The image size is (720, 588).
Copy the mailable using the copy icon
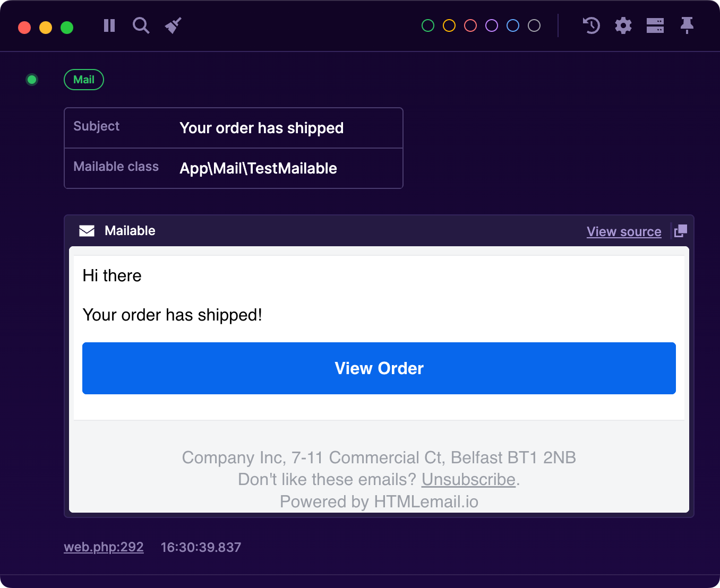click(x=680, y=230)
